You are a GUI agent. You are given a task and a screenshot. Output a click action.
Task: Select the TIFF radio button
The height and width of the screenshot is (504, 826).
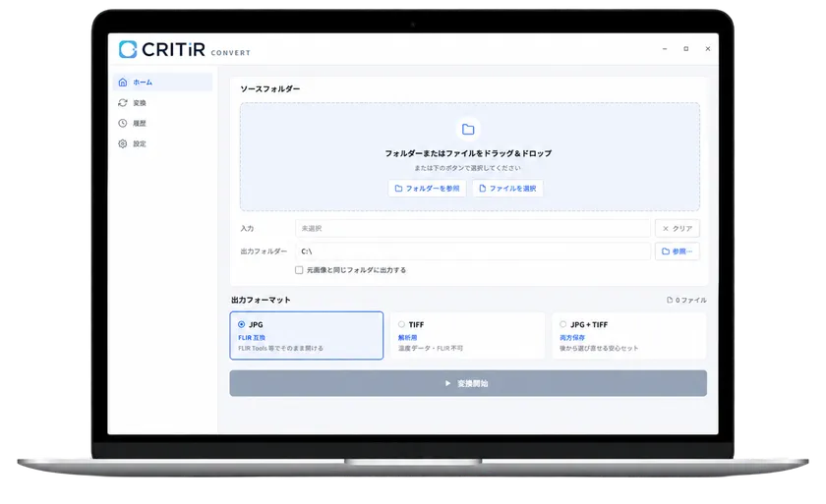click(401, 324)
